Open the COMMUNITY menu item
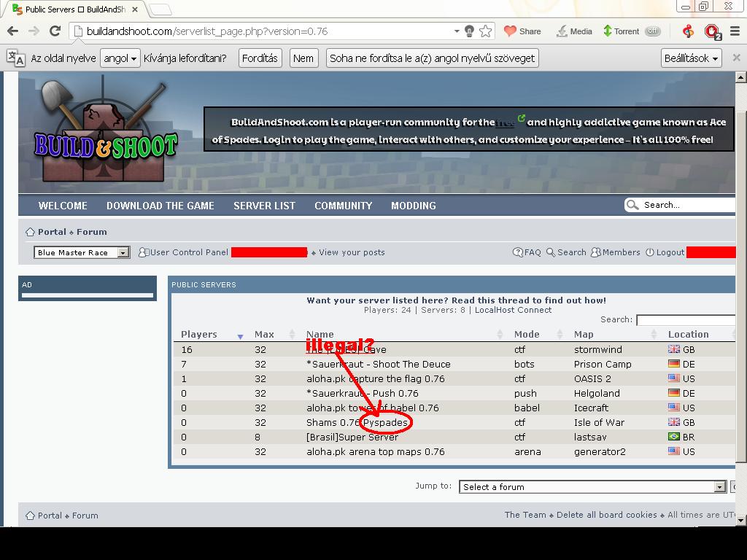Screen dimensions: 747x560 coord(343,206)
